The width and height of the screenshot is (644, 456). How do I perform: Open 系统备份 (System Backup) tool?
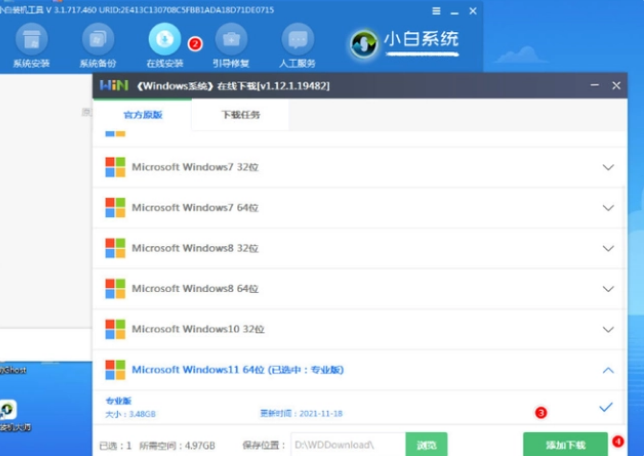point(98,42)
